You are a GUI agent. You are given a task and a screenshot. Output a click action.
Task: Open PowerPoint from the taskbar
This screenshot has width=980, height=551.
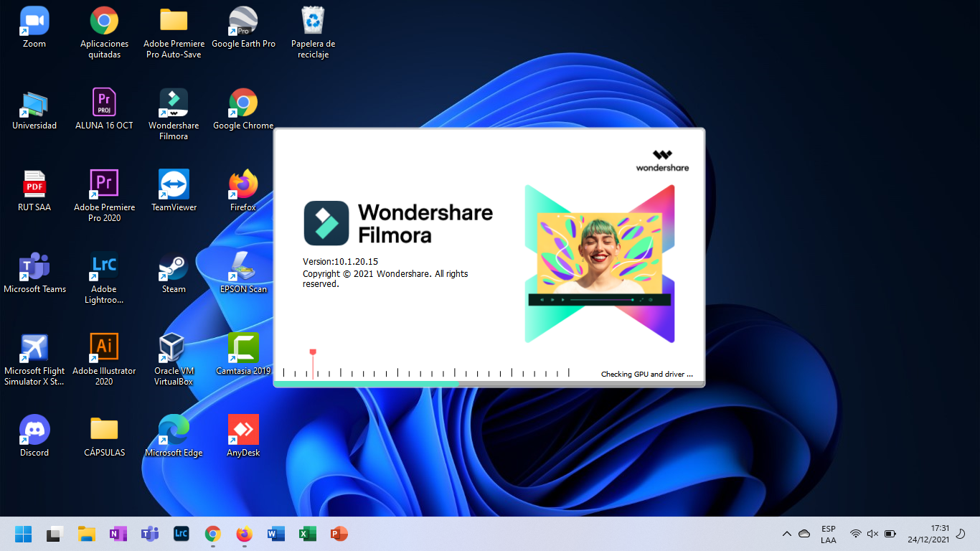point(339,534)
